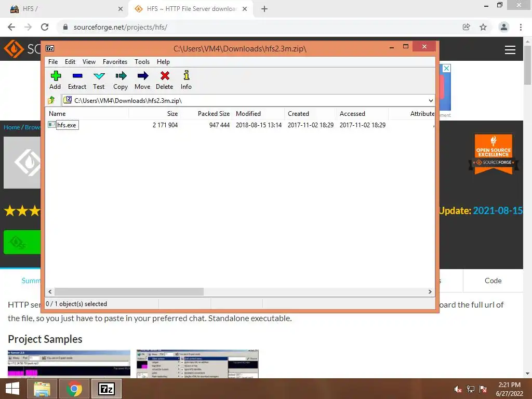This screenshot has width=532, height=399.
Task: Click the 7z icon in the title bar
Action: tap(50, 48)
